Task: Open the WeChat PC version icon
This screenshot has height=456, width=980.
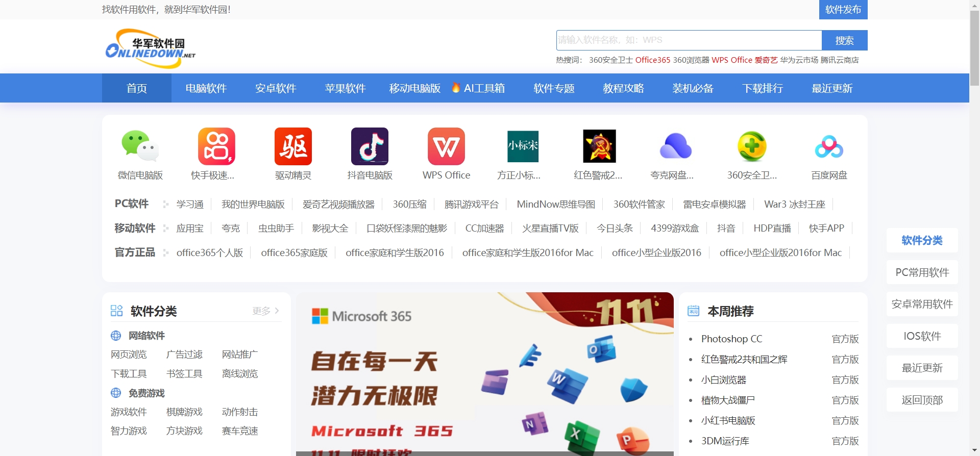Action: coord(140,146)
